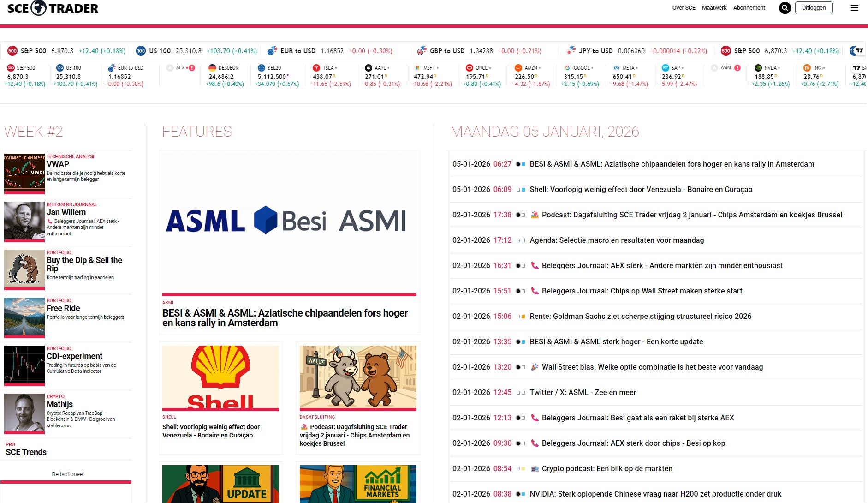Open the hamburger menu icon

tap(855, 8)
